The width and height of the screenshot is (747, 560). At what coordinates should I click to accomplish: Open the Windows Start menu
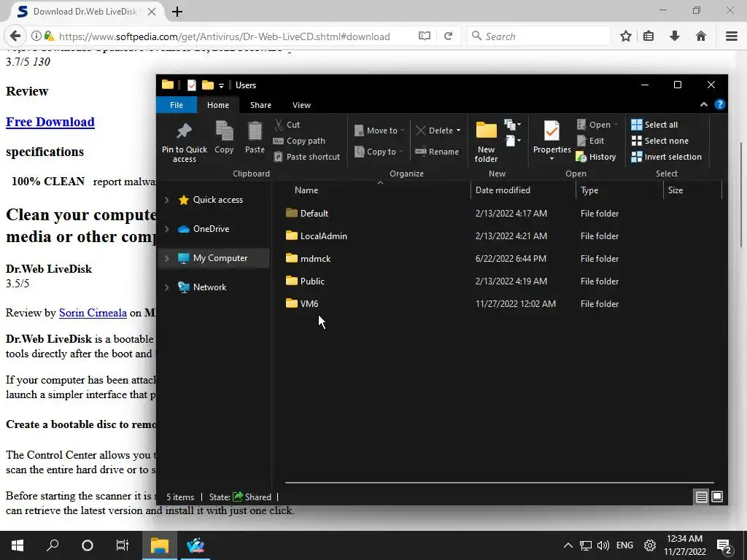tap(18, 545)
